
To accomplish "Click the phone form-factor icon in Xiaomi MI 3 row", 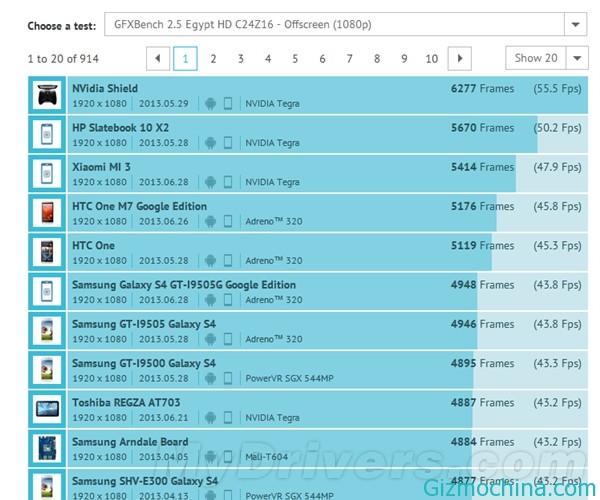I will tap(228, 182).
